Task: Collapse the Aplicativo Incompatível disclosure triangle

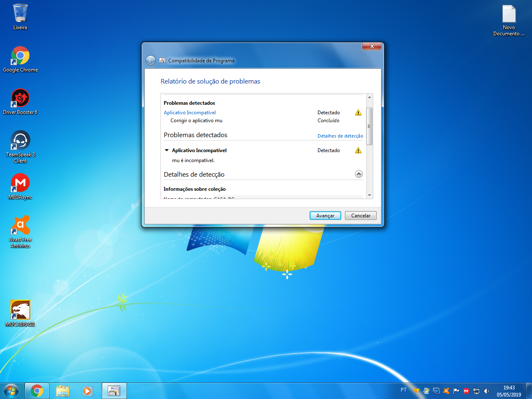Action: click(x=167, y=150)
